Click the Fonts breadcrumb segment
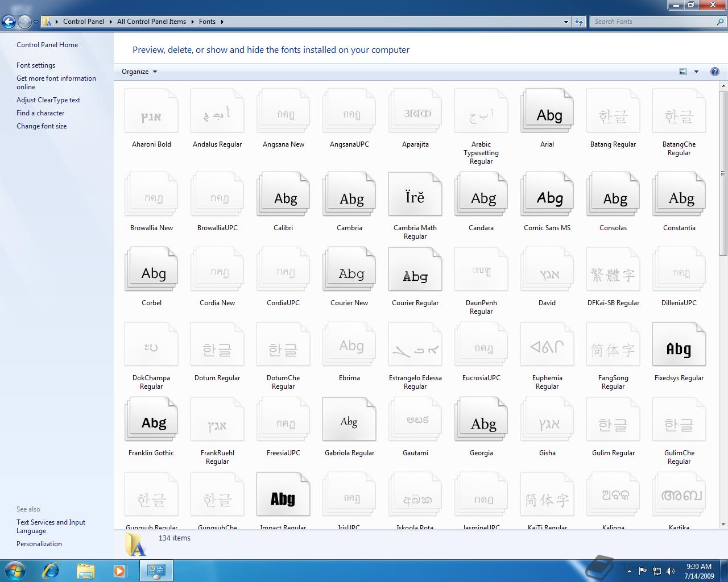 click(207, 22)
